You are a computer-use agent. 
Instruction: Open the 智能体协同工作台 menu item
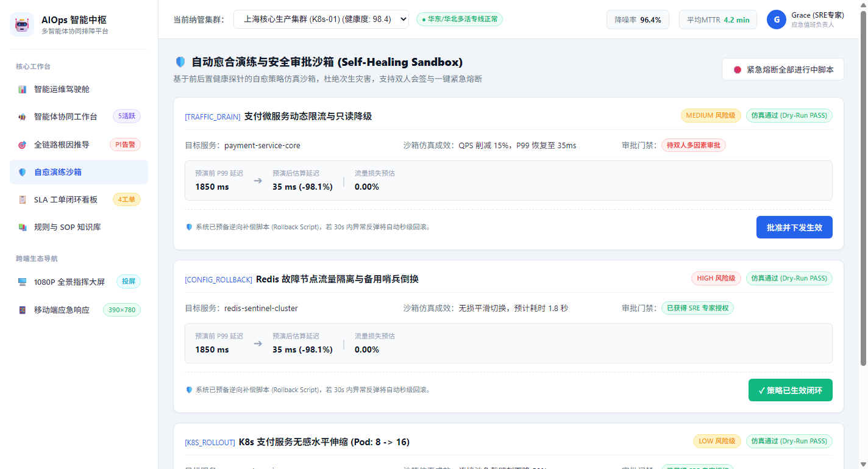[x=79, y=117]
